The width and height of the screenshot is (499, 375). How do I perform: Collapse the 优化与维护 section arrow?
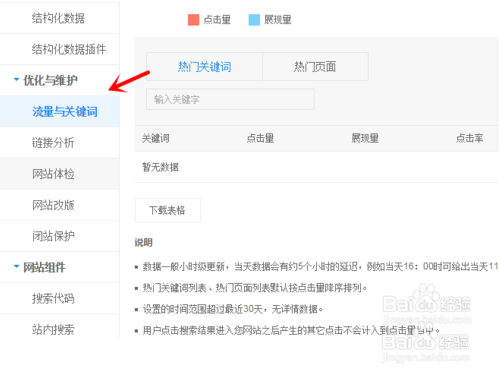[x=16, y=80]
